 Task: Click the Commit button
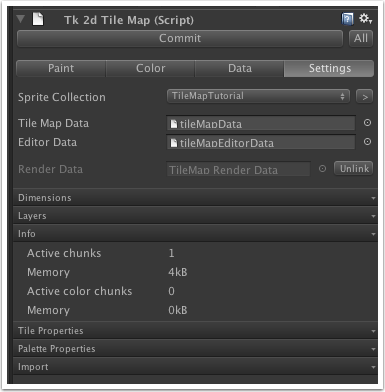[x=180, y=38]
